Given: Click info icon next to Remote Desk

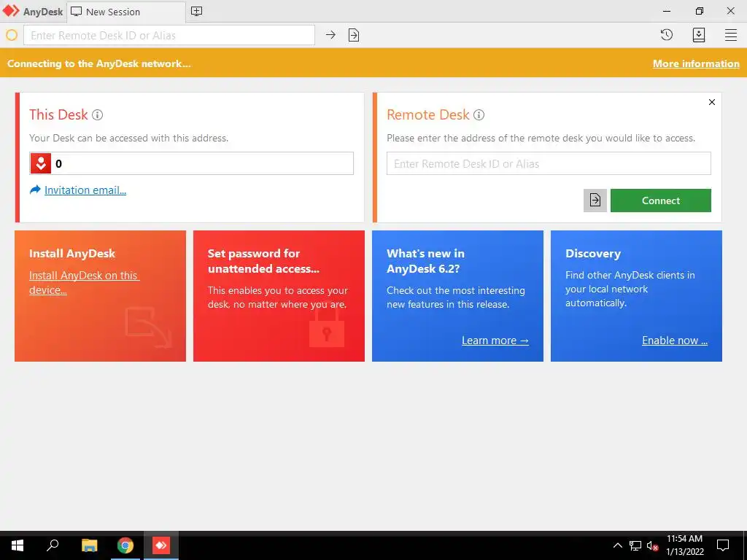Looking at the screenshot, I should [479, 114].
